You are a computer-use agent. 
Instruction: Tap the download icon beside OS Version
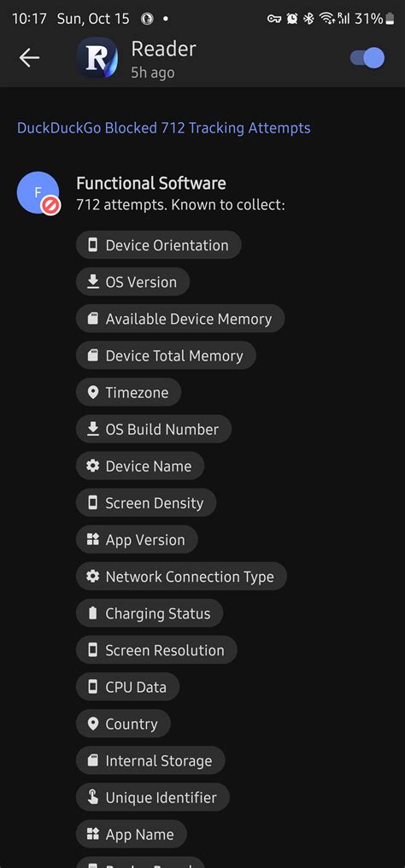[93, 282]
